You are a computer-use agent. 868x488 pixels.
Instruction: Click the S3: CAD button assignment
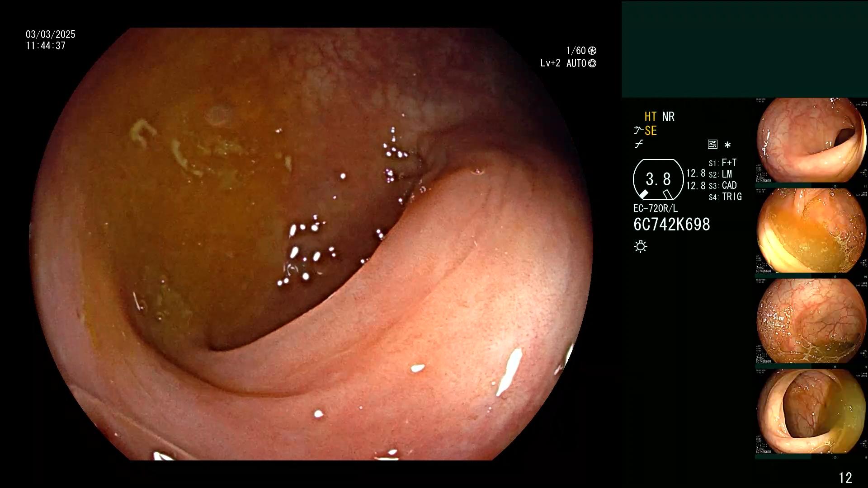point(723,186)
